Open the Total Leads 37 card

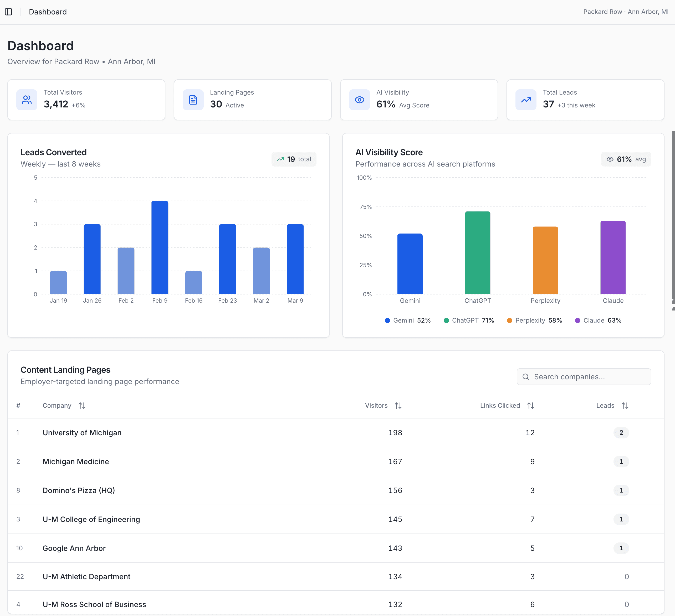click(585, 100)
